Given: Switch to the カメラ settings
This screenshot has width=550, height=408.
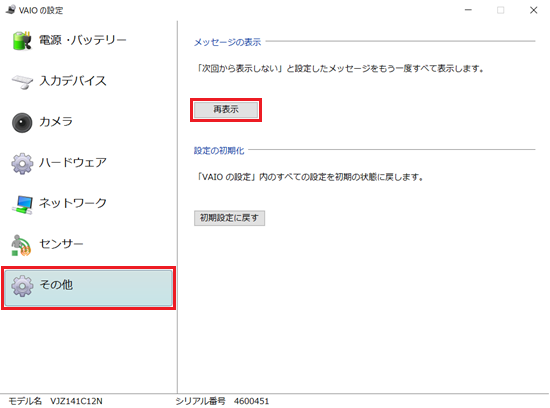Looking at the screenshot, I should [56, 121].
